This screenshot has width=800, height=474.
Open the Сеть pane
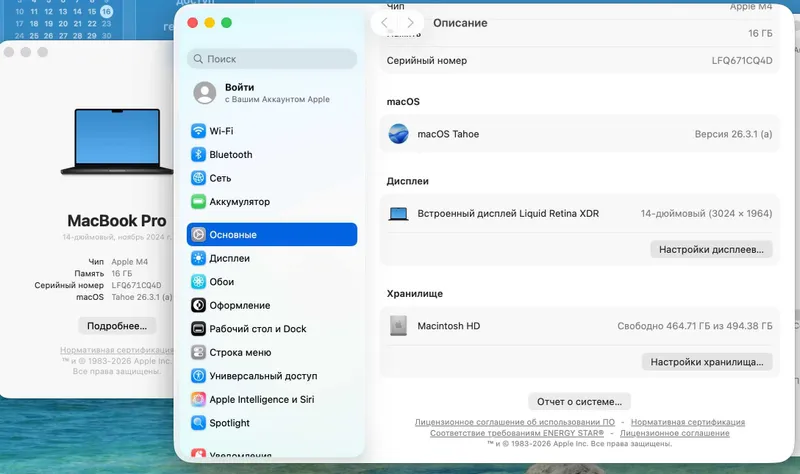272,178
